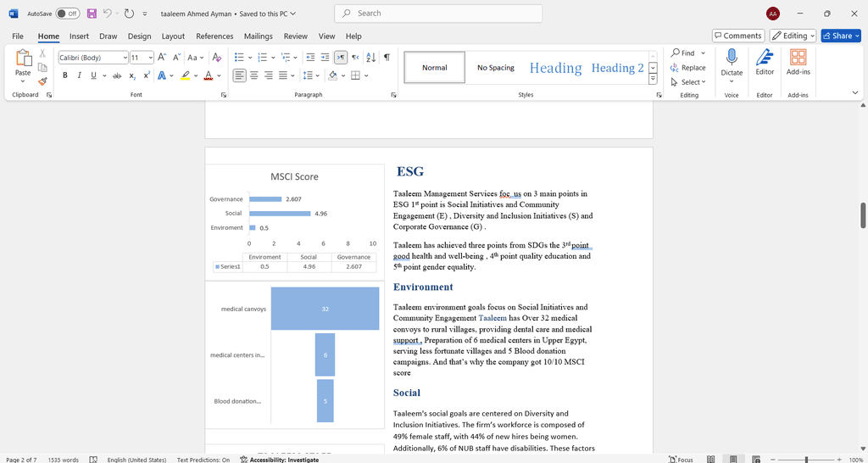This screenshot has width=868, height=463.
Task: Click the Comments button
Action: click(x=738, y=36)
